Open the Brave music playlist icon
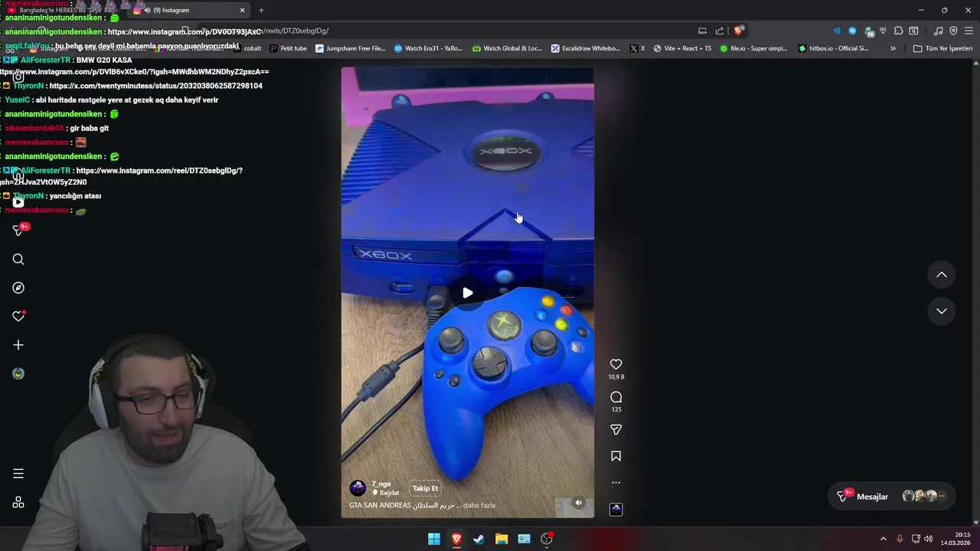The height and width of the screenshot is (551, 980). 938,31
